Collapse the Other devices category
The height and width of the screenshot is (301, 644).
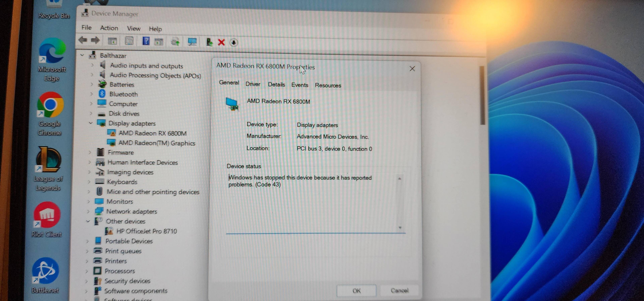pos(88,221)
